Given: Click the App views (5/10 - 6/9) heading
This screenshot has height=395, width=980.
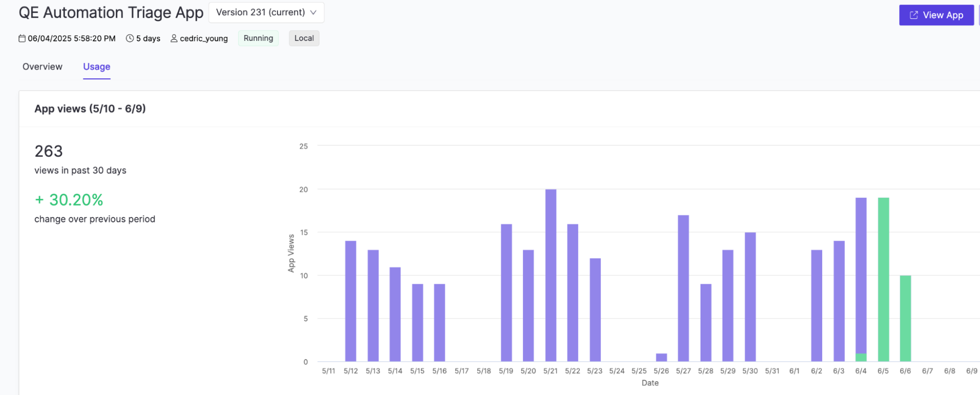Looking at the screenshot, I should [90, 109].
